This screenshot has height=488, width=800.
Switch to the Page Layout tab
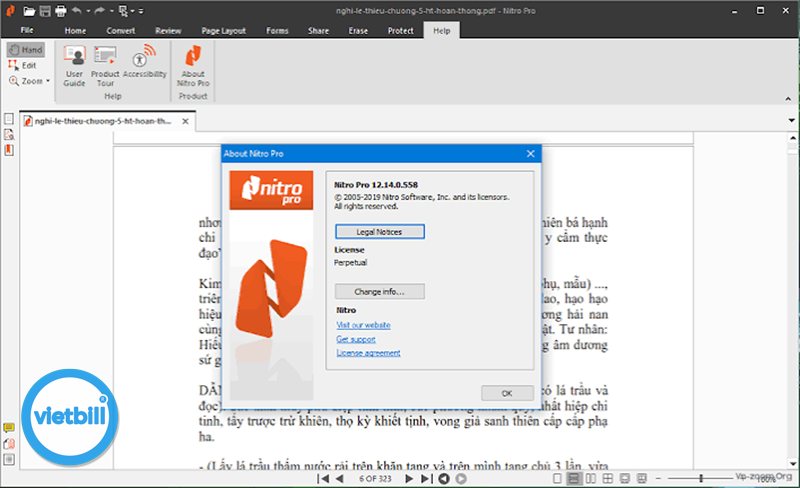(x=223, y=31)
